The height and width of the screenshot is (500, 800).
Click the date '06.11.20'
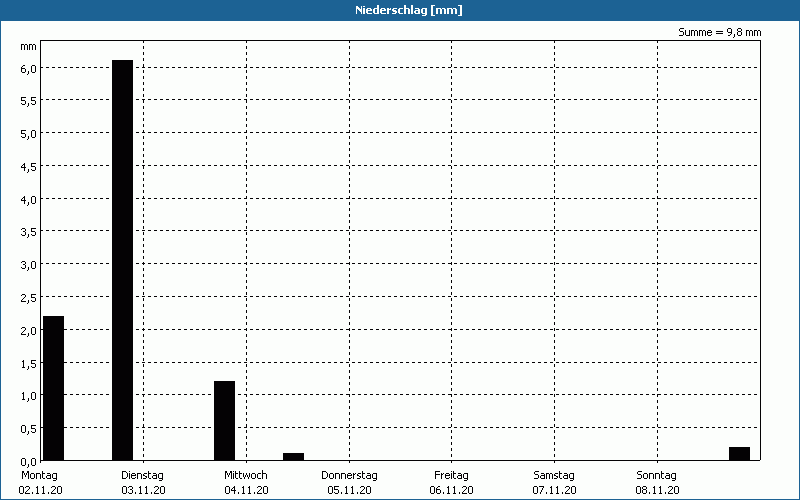coord(452,490)
